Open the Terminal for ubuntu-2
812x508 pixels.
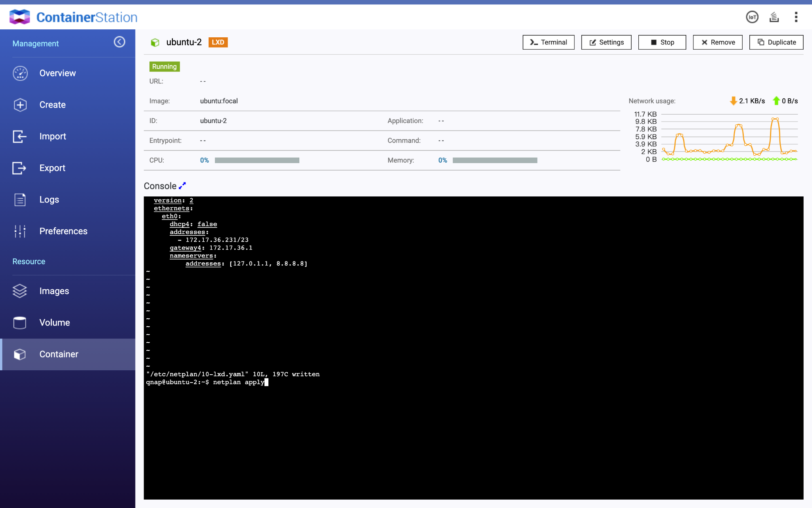pyautogui.click(x=548, y=42)
